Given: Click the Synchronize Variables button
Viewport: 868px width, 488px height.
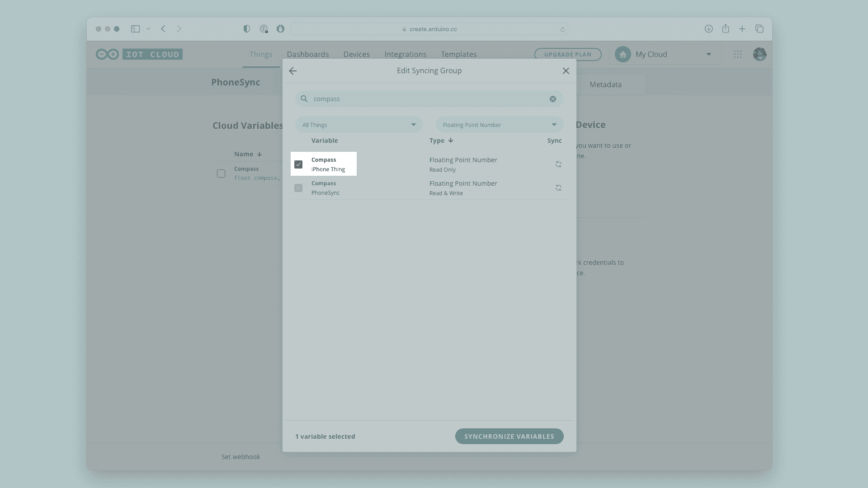Looking at the screenshot, I should [x=509, y=436].
